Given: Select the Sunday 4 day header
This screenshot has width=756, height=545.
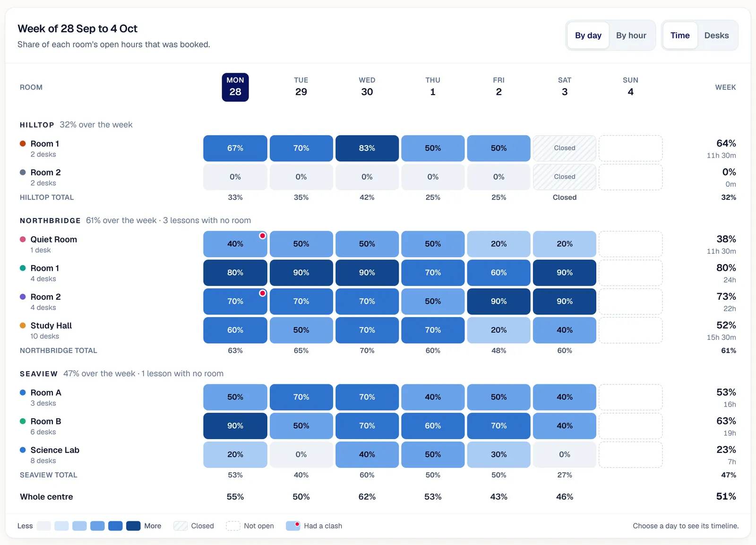Looking at the screenshot, I should [x=630, y=87].
